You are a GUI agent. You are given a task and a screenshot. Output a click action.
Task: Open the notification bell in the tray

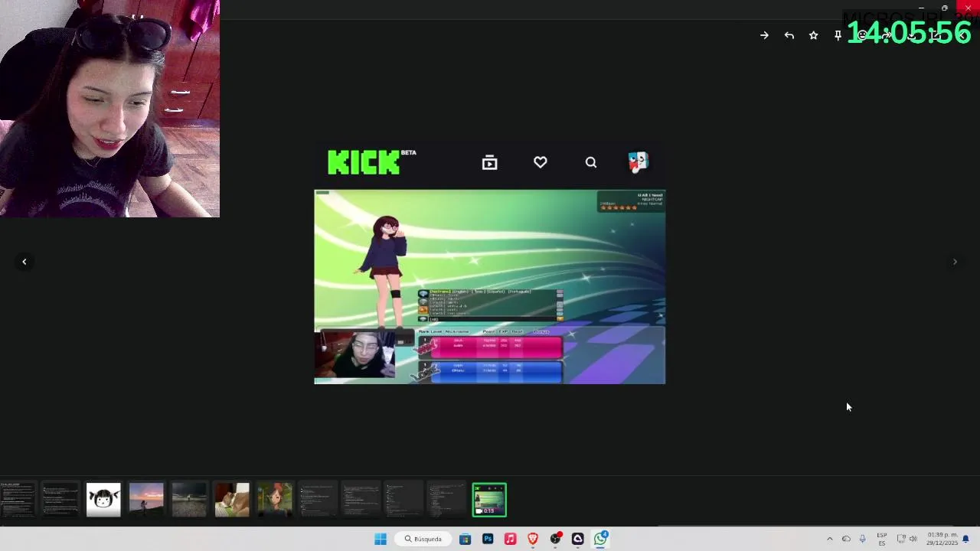pyautogui.click(x=965, y=539)
